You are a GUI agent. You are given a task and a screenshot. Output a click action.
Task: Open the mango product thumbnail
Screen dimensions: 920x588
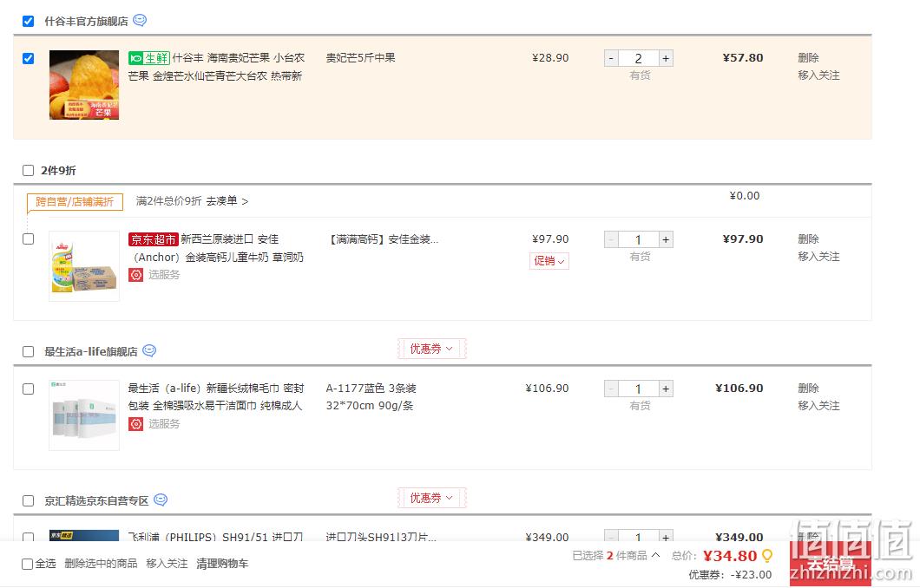click(84, 85)
